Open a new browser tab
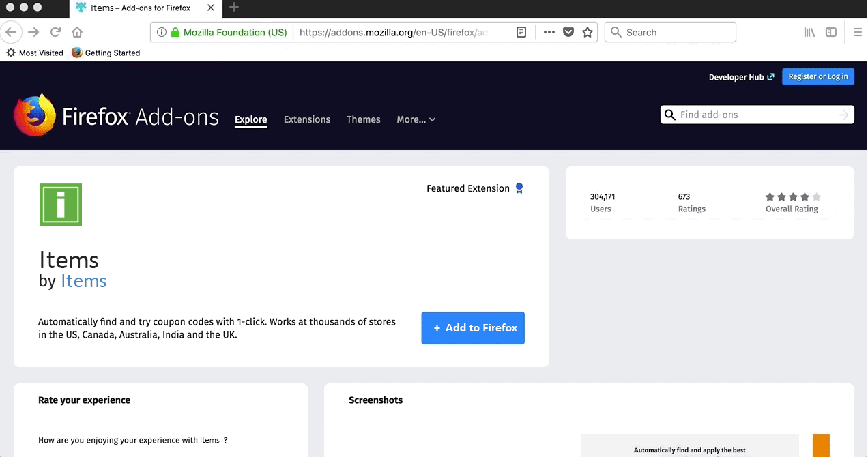 (234, 8)
